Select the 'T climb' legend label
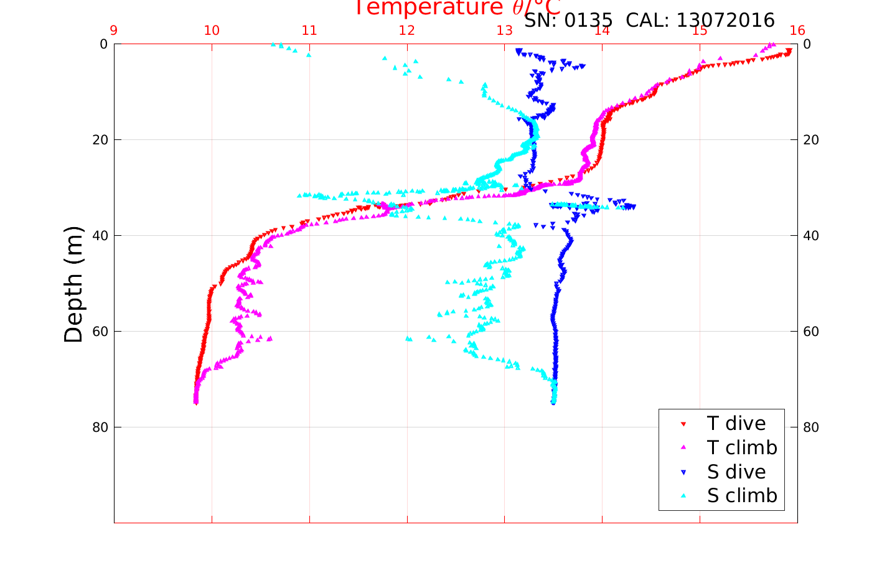The height and width of the screenshot is (588, 882). [x=742, y=447]
